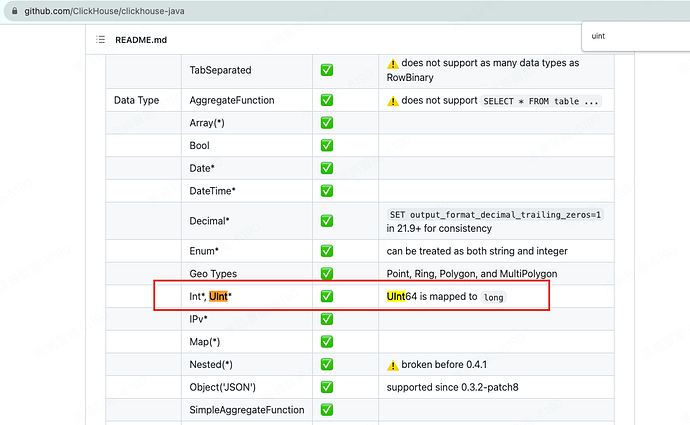Click the DateTime* cell
The height and width of the screenshot is (425, 690).
[247, 191]
